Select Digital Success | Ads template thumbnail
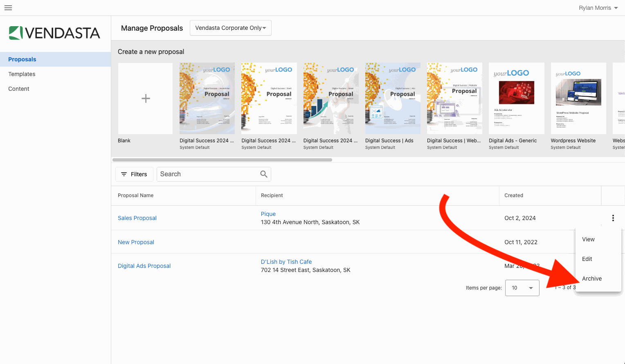The height and width of the screenshot is (364, 625). pos(393,99)
